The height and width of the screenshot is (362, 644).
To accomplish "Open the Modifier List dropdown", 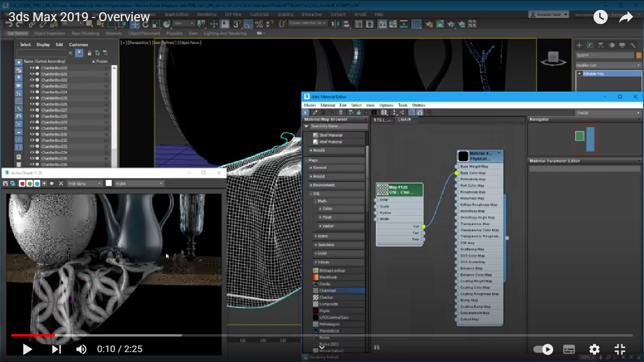I will point(609,65).
